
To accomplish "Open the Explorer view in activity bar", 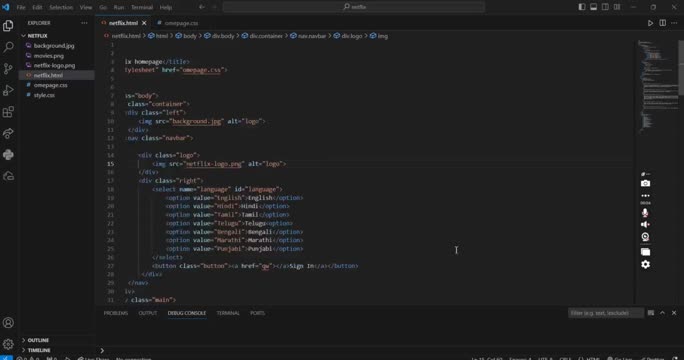I will click(x=8, y=26).
